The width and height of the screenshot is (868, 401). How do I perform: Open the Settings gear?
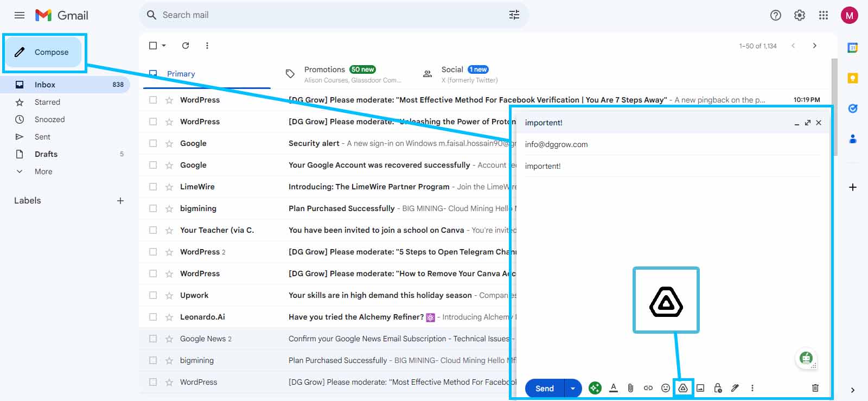tap(800, 15)
